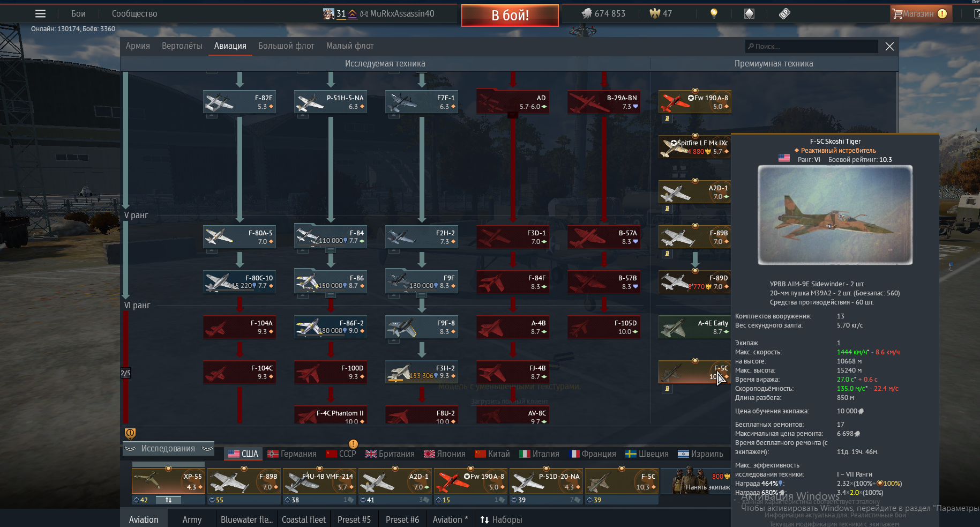Screen dimensions: 980x527
Task: Select the premium A2D-1 in tree
Action: tap(695, 192)
